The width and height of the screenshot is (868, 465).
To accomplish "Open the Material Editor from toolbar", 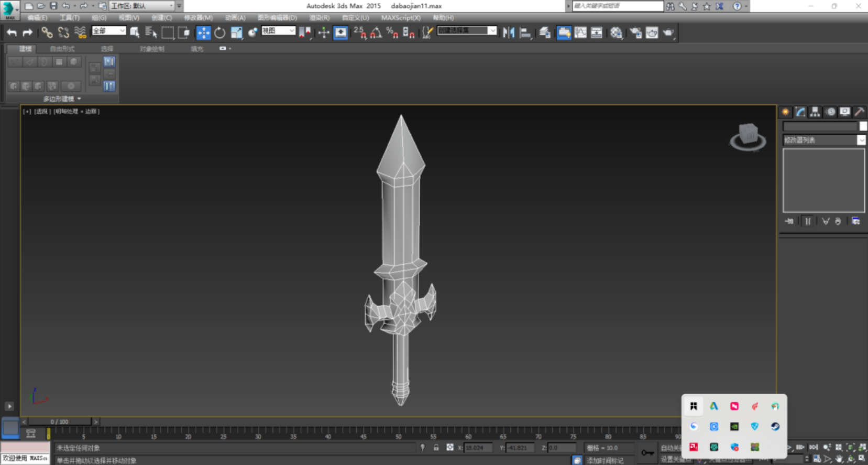I will click(x=616, y=33).
